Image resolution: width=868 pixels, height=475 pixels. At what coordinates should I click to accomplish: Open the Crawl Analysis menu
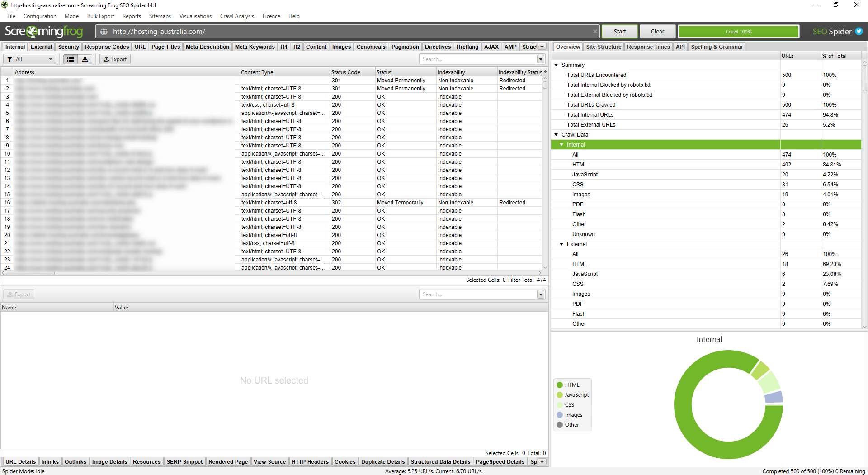coord(237,16)
